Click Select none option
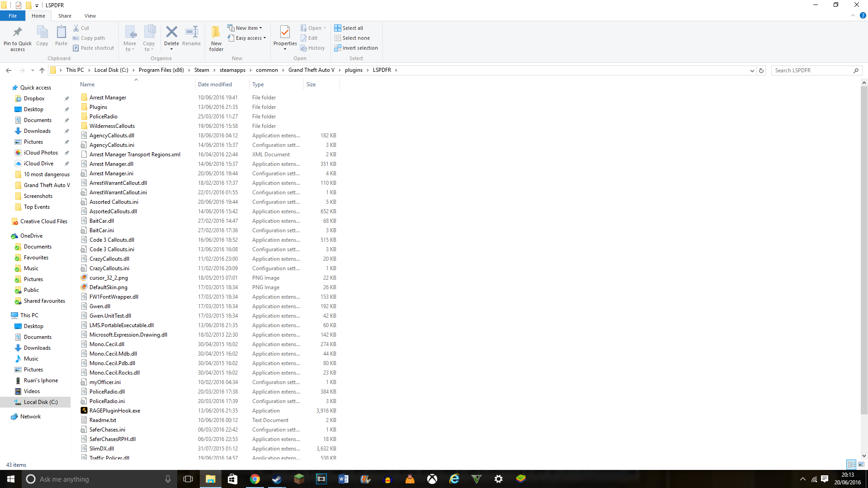Viewport: 868px width, 488px height. click(356, 38)
